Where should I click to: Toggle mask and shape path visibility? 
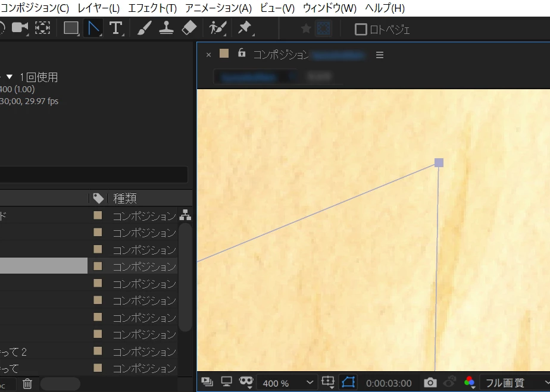coord(348,382)
